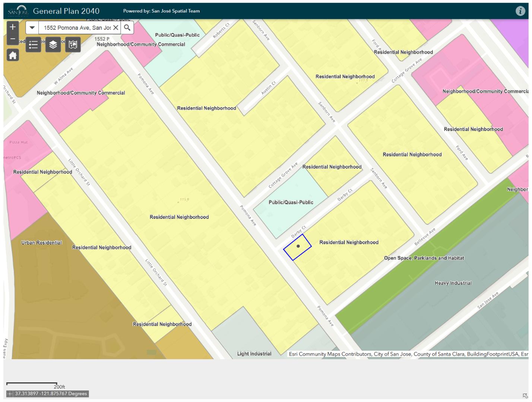This screenshot has width=532, height=402.
Task: Click the Heavy Industrial zone area
Action: point(453,294)
